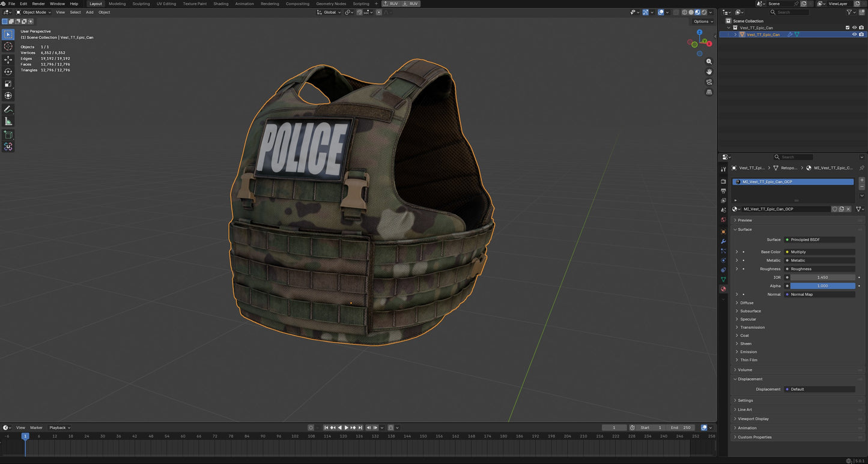Toggle visibility eye of Vest_TT_Epic_Can collection
Image resolution: width=868 pixels, height=464 pixels.
point(854,28)
